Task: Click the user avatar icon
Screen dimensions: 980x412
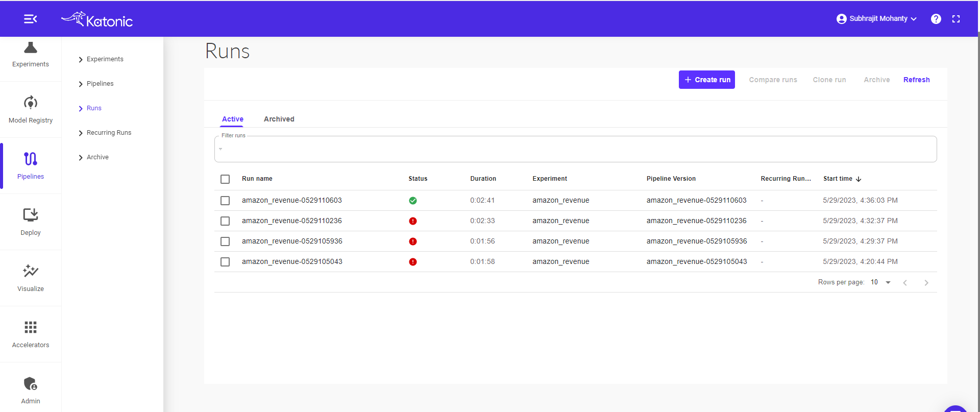Action: coord(841,19)
